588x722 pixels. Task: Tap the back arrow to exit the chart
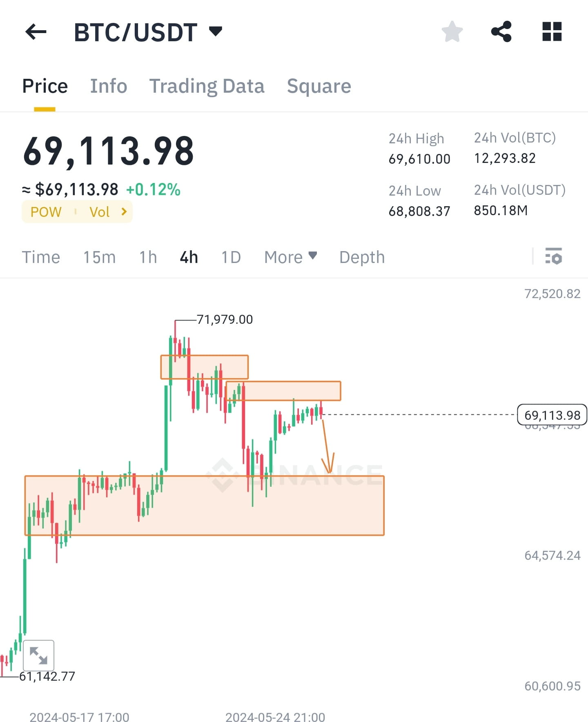[x=36, y=32]
